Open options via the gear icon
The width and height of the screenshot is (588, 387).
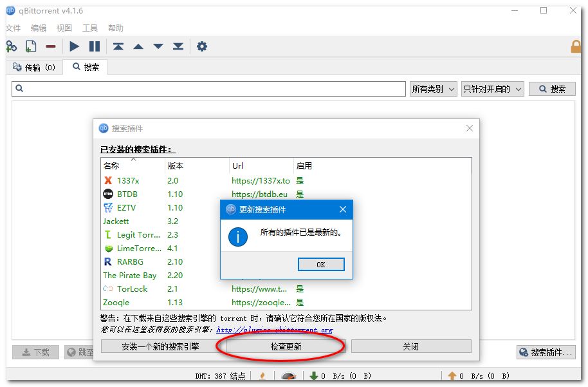tap(202, 46)
